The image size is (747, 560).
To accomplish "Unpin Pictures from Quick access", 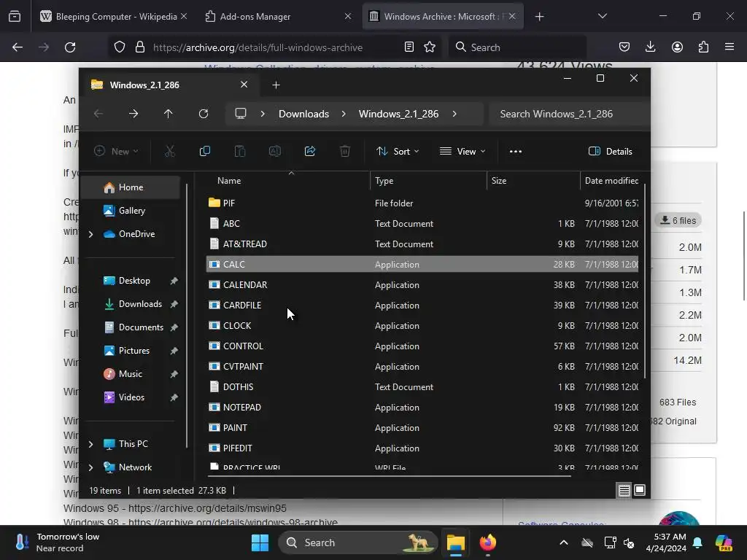I will pos(174,351).
